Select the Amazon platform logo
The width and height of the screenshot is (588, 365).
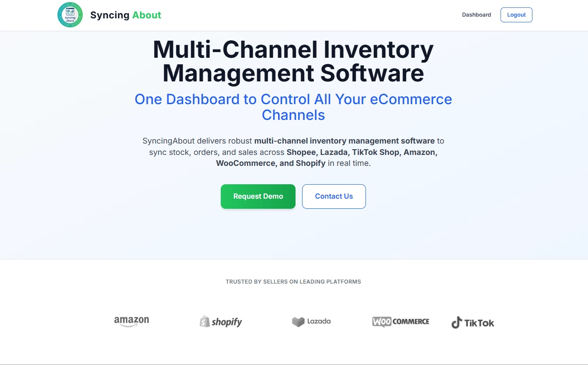point(132,322)
